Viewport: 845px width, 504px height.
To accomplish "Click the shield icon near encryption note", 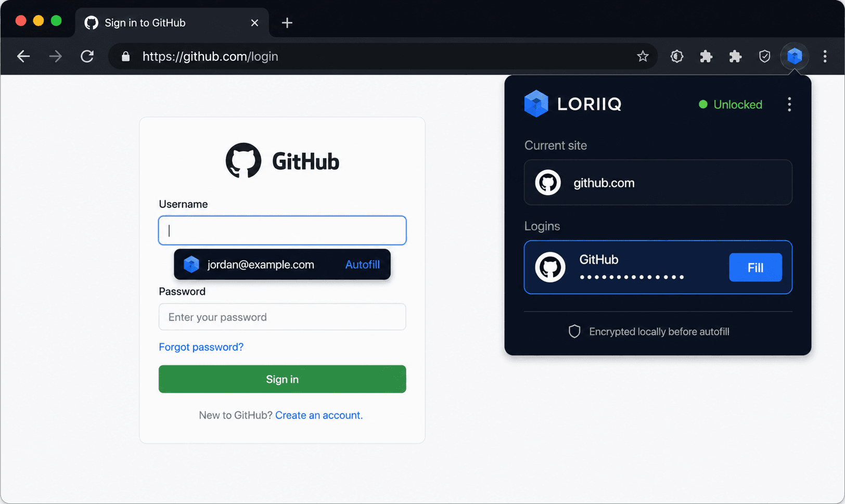I will tap(574, 331).
